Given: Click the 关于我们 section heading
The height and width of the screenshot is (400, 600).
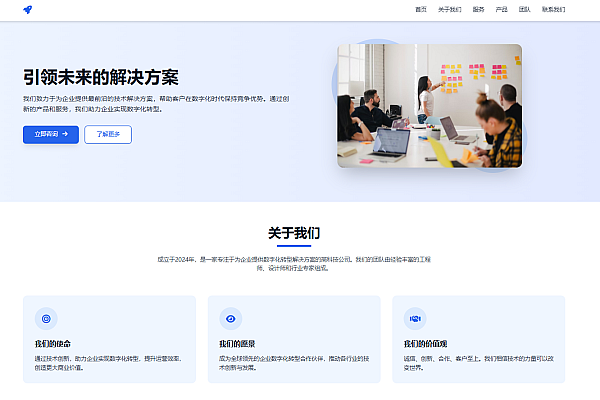Looking at the screenshot, I should (x=294, y=233).
